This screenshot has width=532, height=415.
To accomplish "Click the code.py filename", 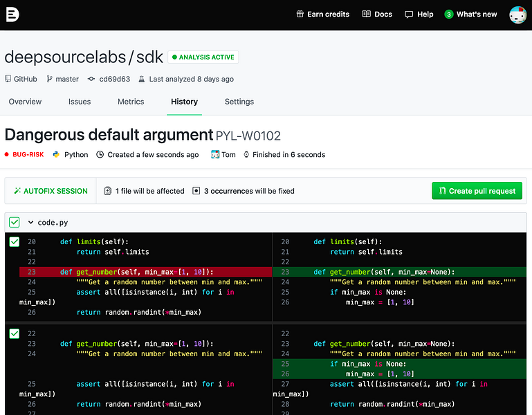I will click(x=53, y=222).
